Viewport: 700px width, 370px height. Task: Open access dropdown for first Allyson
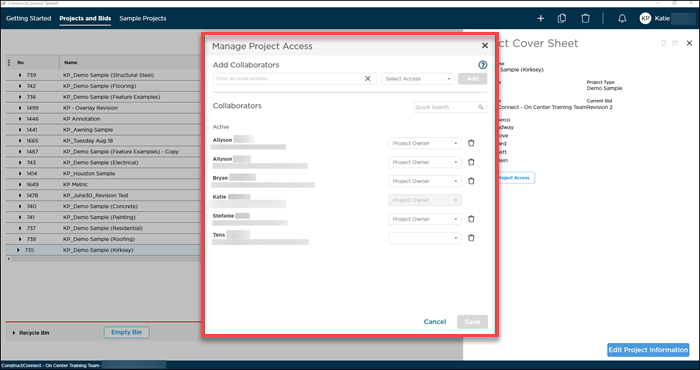click(425, 143)
